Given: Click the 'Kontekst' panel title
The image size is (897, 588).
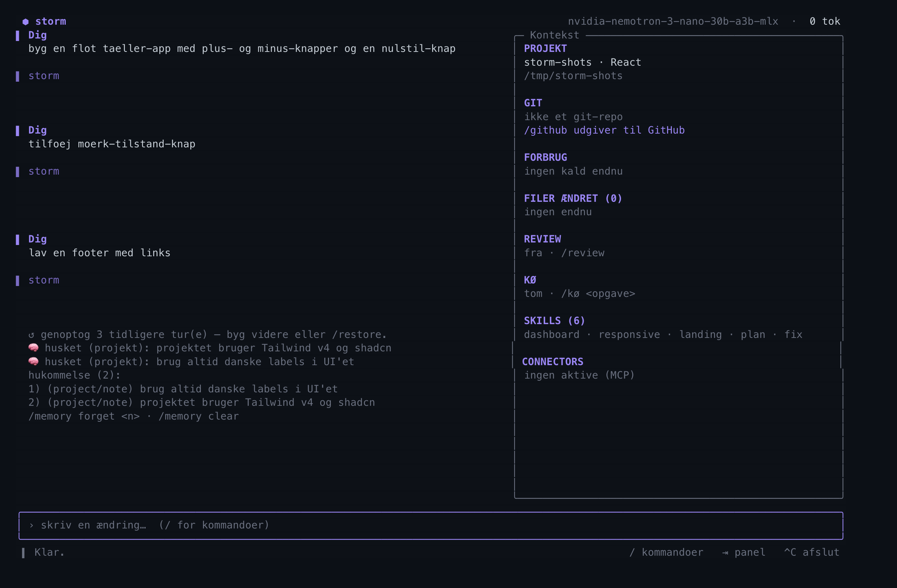Looking at the screenshot, I should click(555, 35).
